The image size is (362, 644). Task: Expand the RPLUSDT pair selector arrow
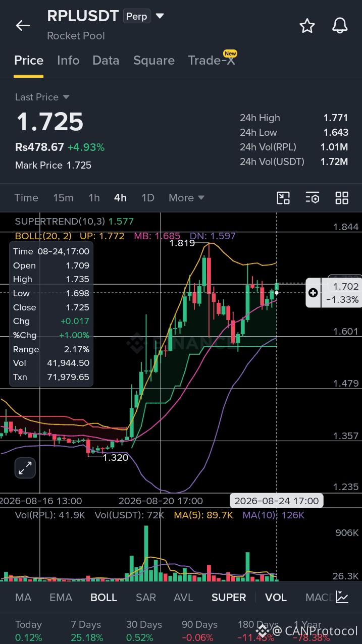[160, 16]
